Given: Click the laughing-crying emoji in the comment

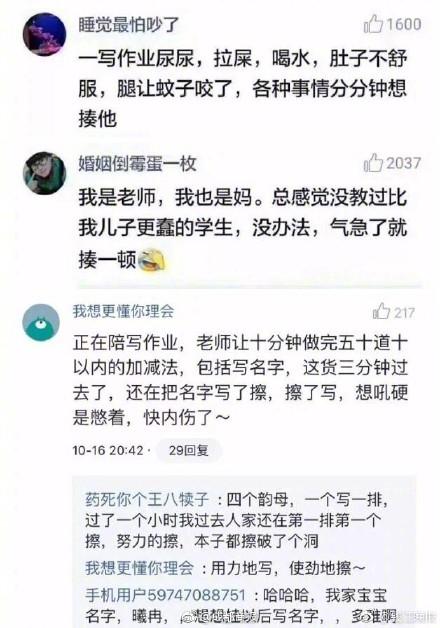Looking at the screenshot, I should pyautogui.click(x=151, y=259).
